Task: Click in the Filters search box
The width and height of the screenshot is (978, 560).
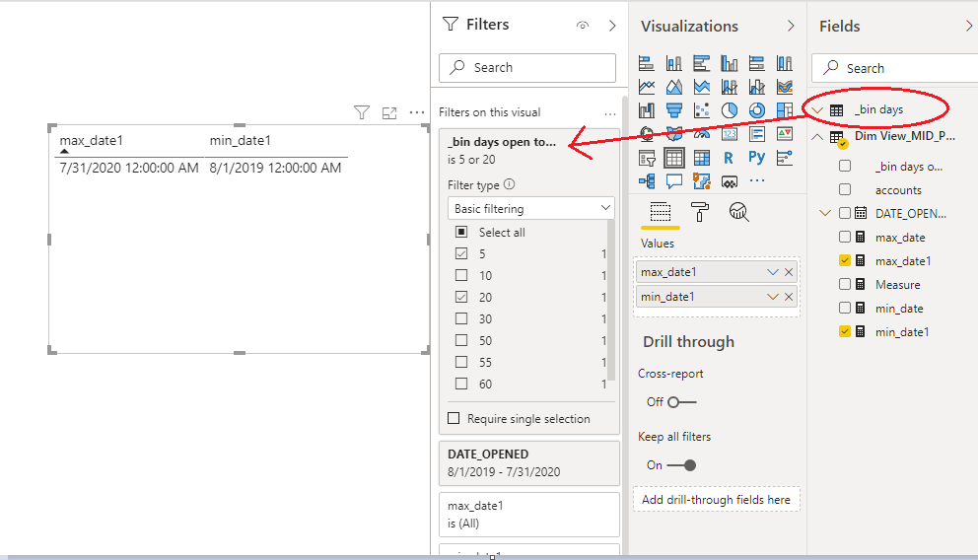Action: point(527,67)
